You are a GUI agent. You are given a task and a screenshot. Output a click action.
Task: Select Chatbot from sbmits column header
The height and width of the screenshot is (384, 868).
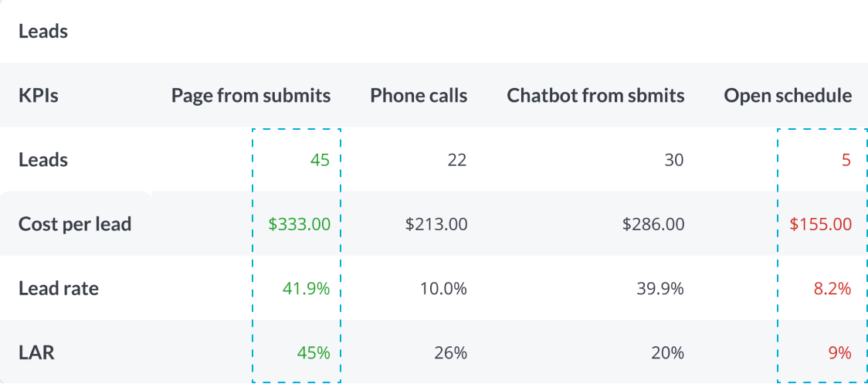(x=595, y=96)
